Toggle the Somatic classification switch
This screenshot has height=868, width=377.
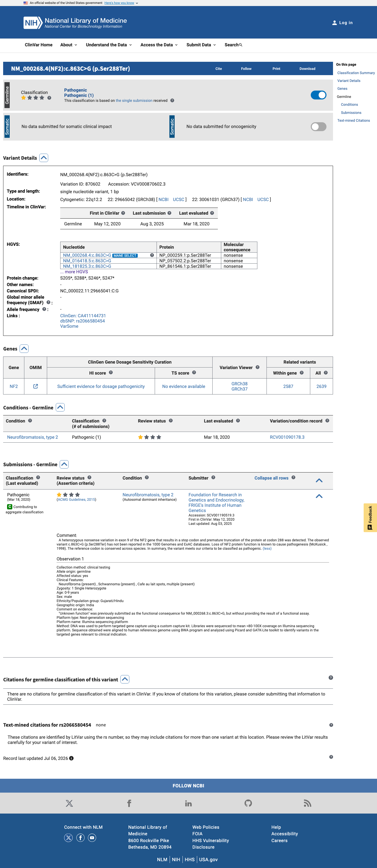[x=318, y=127]
